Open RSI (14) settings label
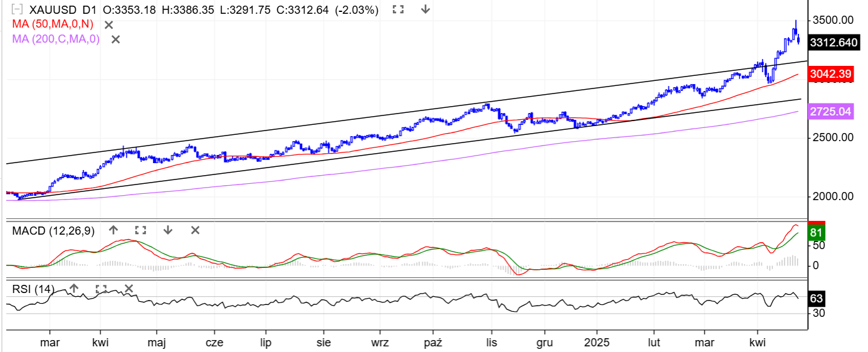Viewport: 868px width, 352px height. [x=34, y=289]
